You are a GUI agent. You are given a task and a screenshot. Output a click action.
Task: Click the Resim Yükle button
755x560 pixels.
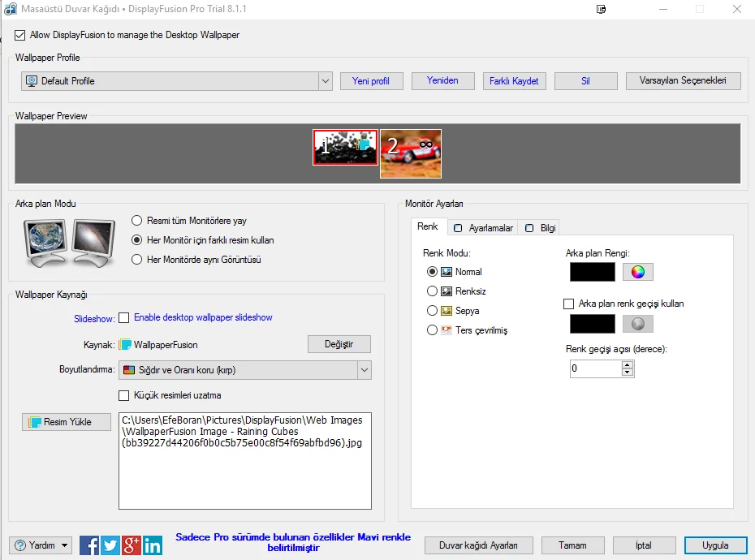67,422
